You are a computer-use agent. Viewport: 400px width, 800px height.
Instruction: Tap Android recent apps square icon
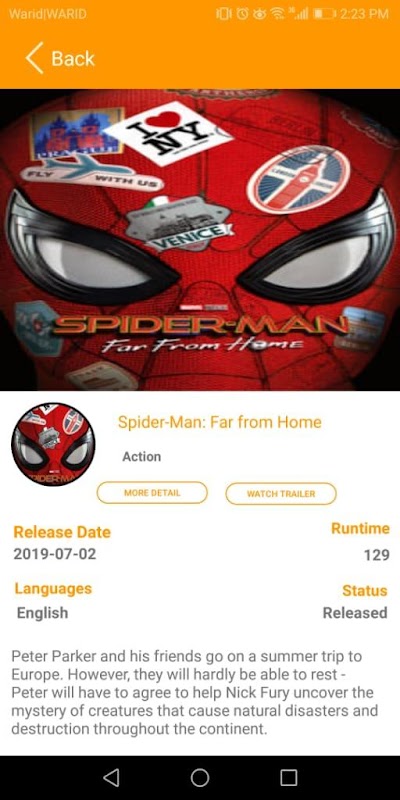click(289, 778)
